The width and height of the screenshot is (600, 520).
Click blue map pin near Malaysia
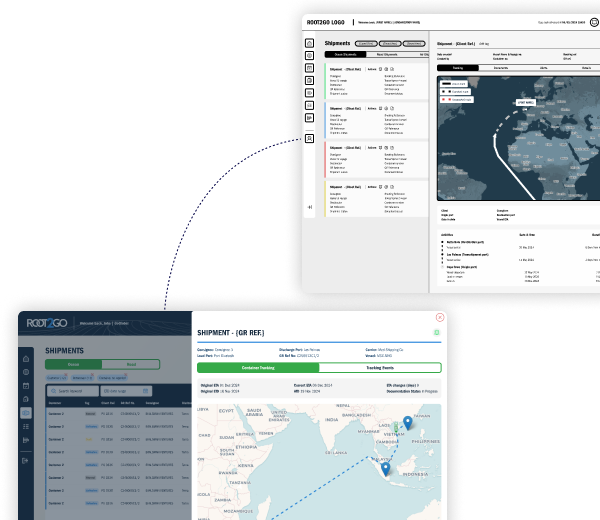[x=386, y=469]
